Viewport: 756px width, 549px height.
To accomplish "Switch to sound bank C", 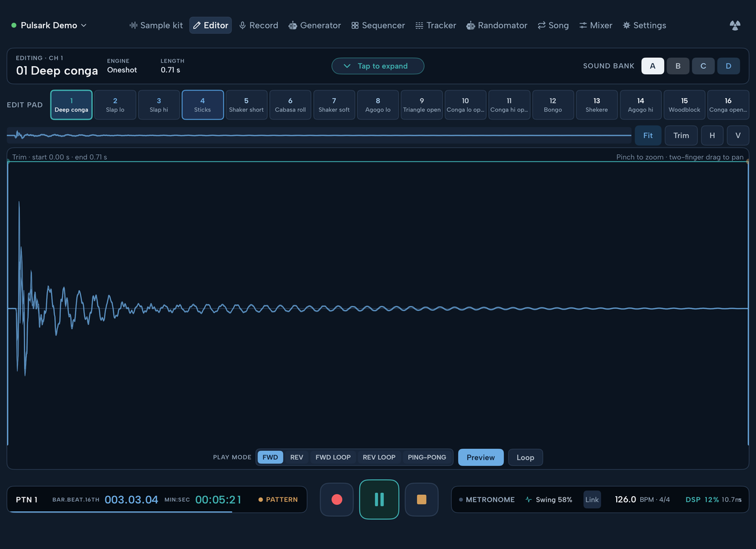I will point(703,65).
